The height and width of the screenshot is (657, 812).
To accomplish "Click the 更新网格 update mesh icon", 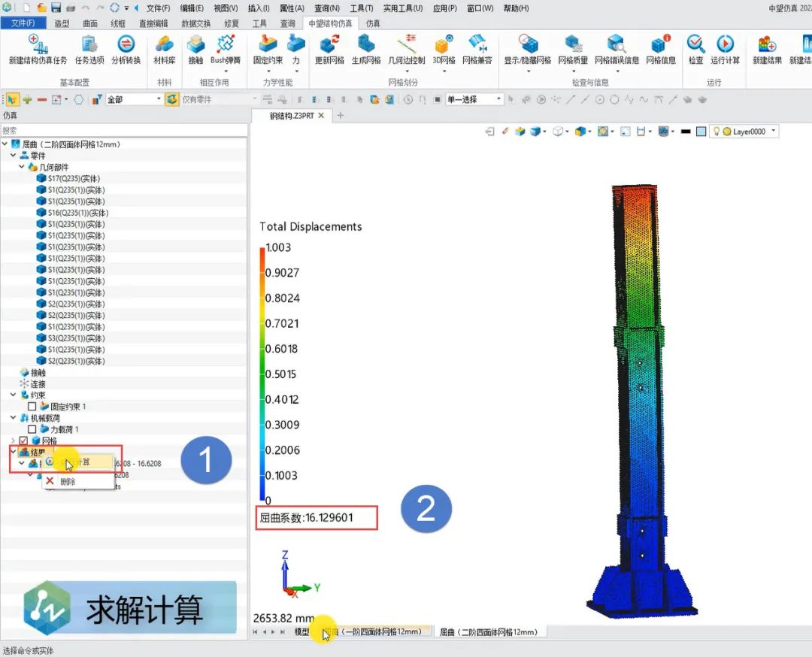I will 329,50.
